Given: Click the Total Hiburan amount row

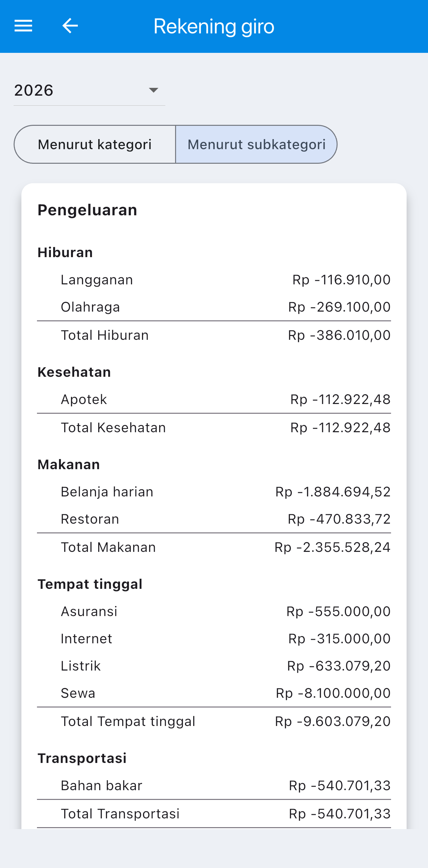Looking at the screenshot, I should (x=214, y=335).
